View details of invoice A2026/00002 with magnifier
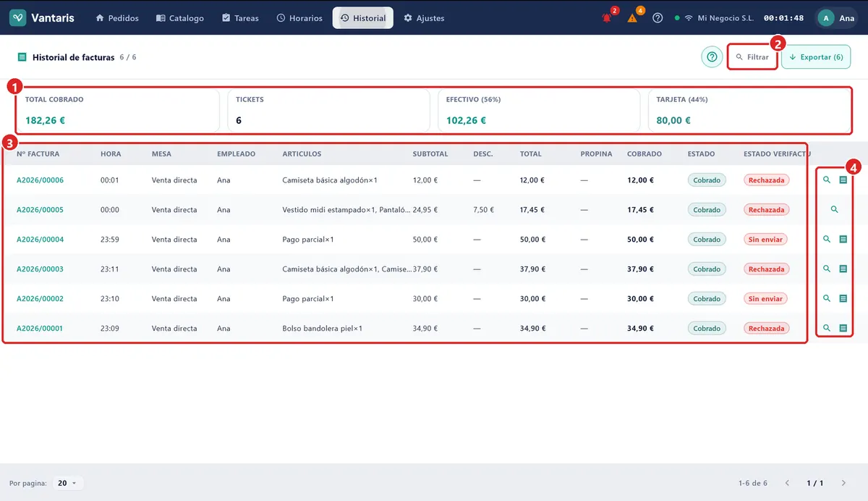The width and height of the screenshot is (868, 501). (x=827, y=298)
